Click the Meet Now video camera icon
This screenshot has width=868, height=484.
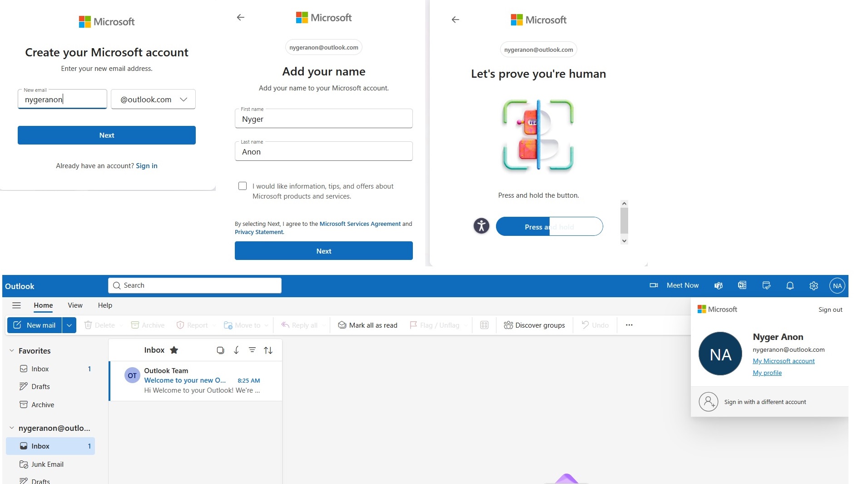[x=654, y=285]
